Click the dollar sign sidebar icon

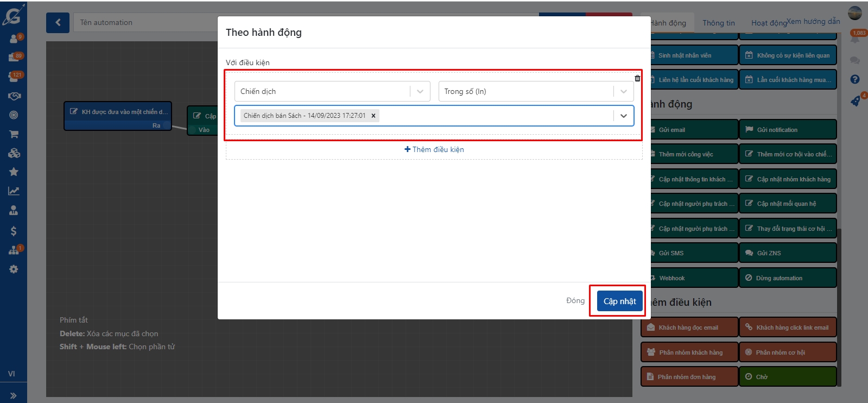[14, 231]
